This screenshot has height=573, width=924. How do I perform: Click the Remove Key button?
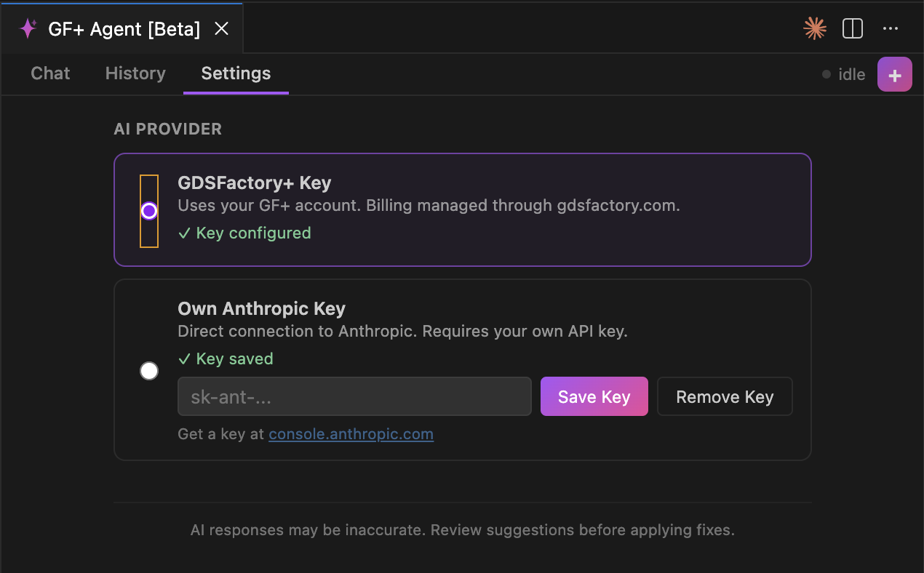click(724, 396)
